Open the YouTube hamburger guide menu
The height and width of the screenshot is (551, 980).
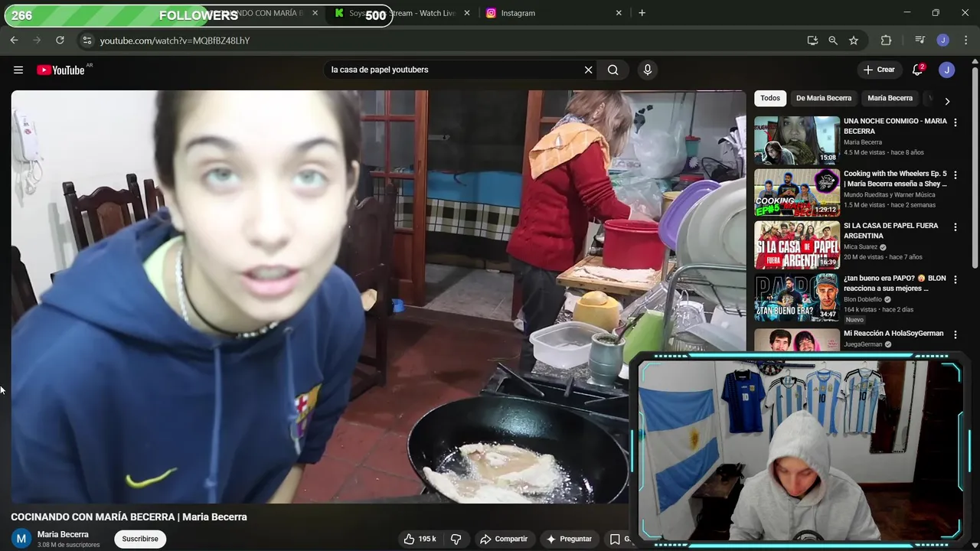18,70
